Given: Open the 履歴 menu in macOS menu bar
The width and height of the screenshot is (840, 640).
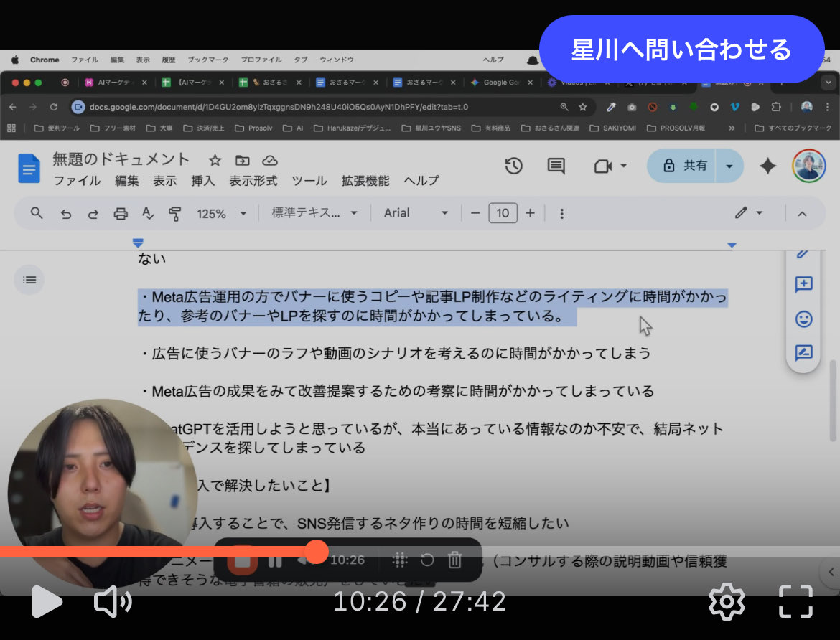Looking at the screenshot, I should (169, 60).
